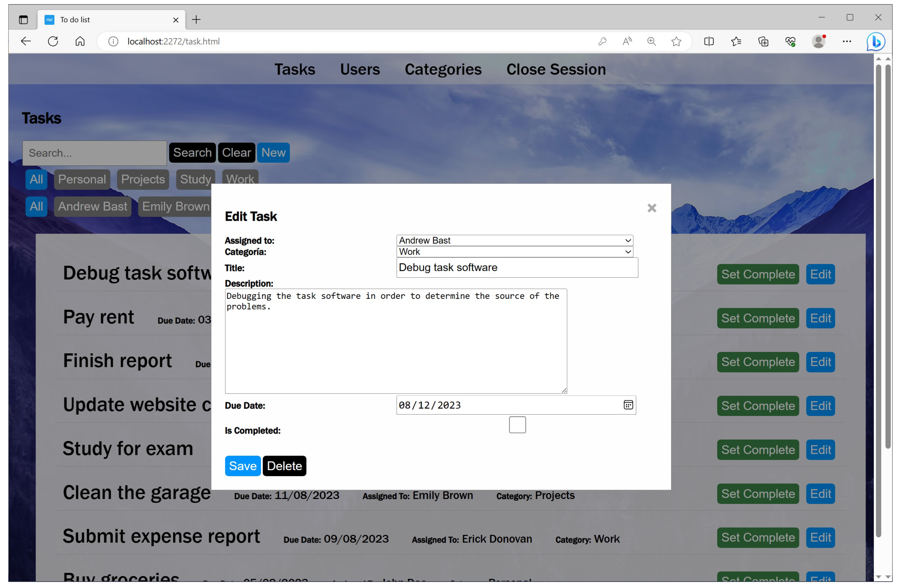Open the Categoría dropdown showing Work
Image resolution: width=899 pixels, height=588 pixels.
tap(514, 252)
